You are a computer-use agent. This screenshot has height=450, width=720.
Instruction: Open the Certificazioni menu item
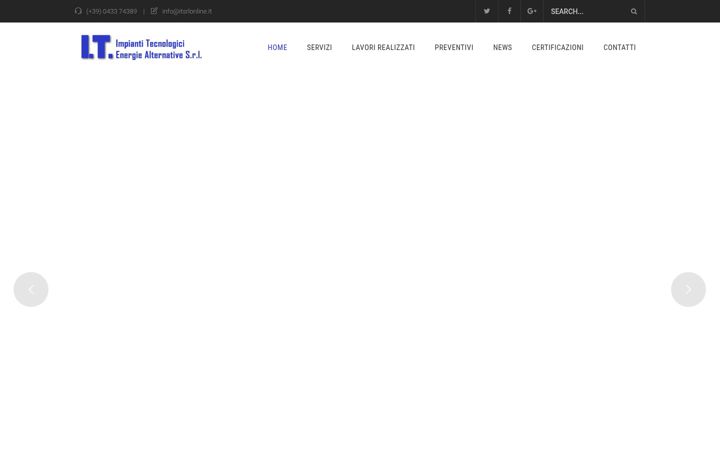pos(557,47)
